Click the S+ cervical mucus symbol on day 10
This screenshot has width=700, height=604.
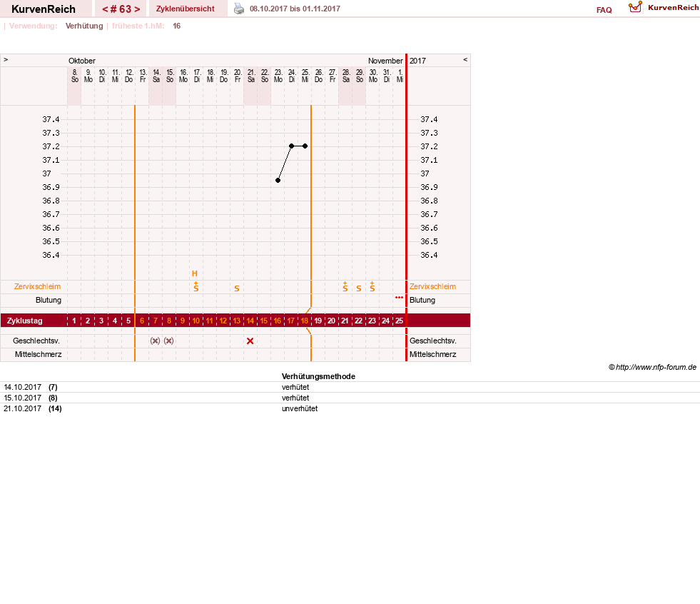(x=196, y=287)
